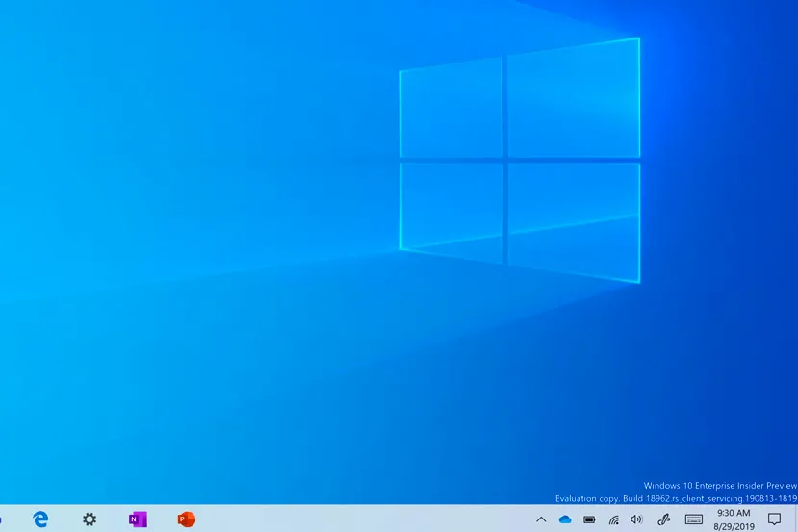Open the touch keyboard icon
The image size is (798, 532).
tap(694, 519)
